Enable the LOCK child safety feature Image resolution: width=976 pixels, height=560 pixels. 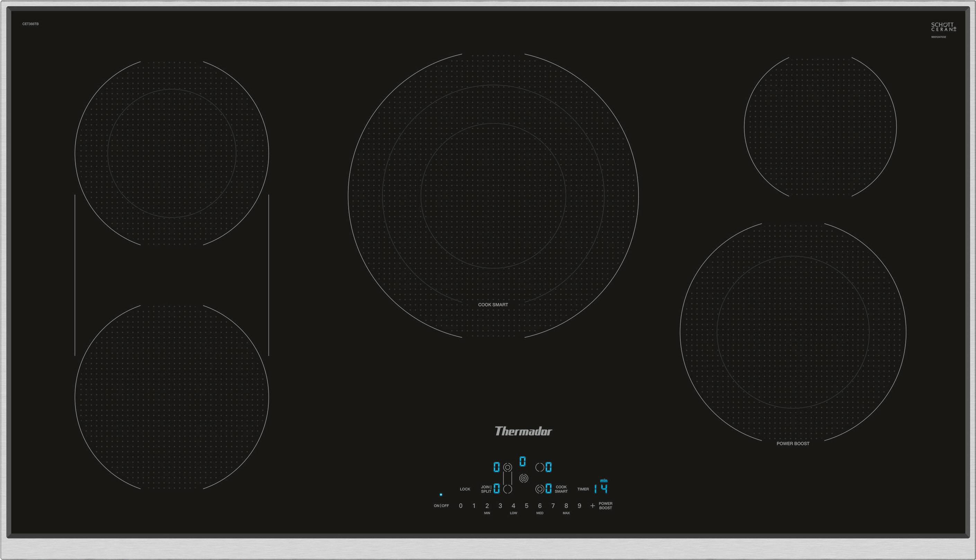pos(465,489)
